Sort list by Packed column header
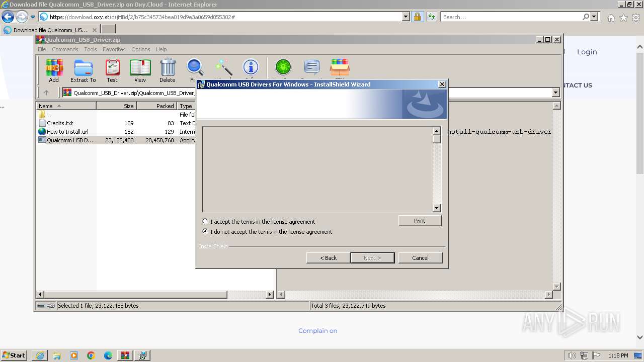Viewport: 644px width, 362px height. pos(156,106)
